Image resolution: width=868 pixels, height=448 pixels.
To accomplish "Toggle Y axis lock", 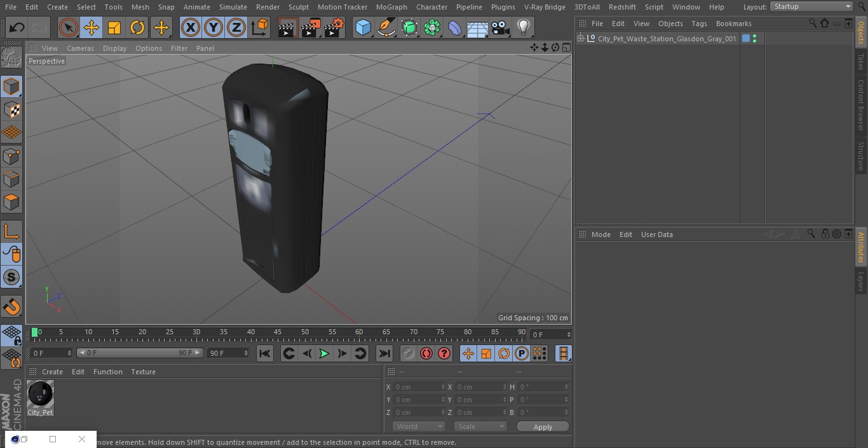I will 214,27.
